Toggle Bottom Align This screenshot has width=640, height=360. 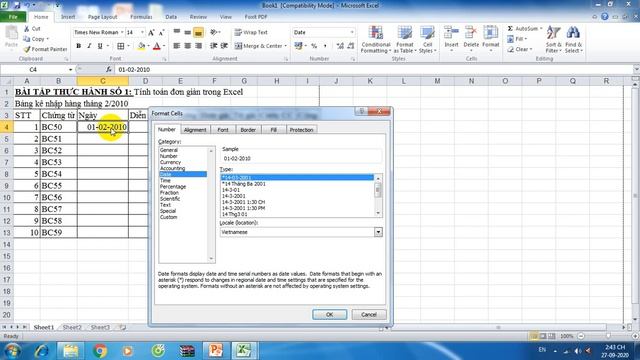[x=198, y=33]
